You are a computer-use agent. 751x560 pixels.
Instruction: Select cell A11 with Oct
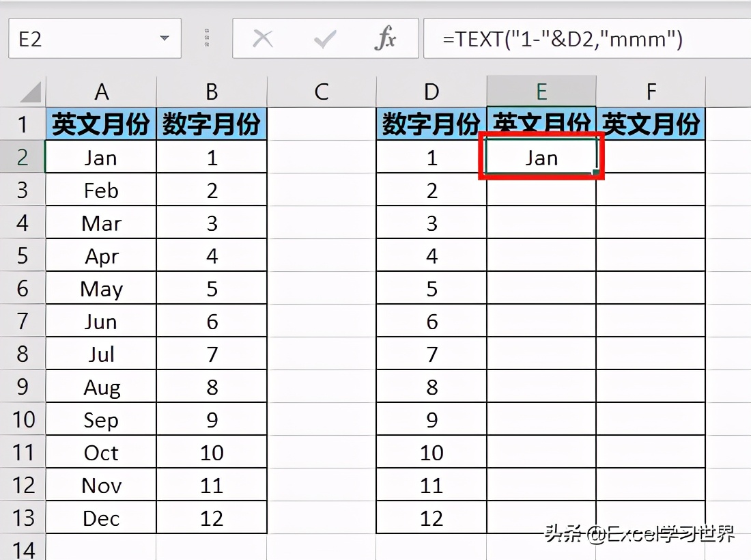click(x=101, y=451)
